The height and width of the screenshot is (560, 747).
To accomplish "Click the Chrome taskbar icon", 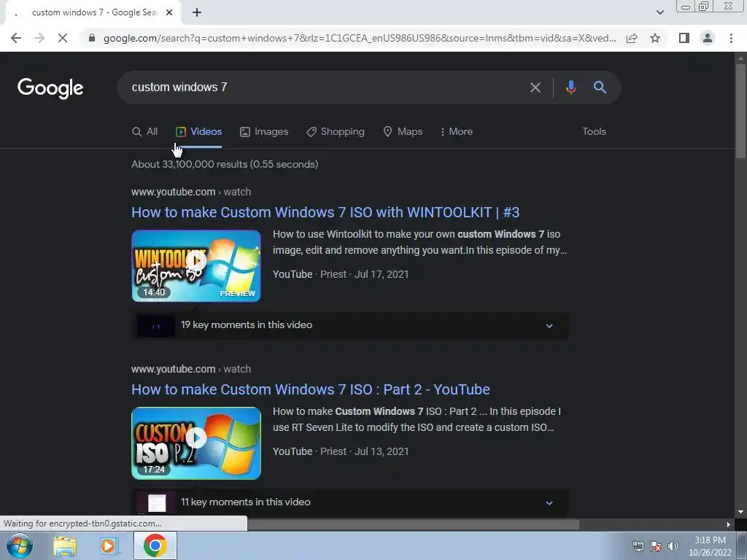I will click(155, 545).
